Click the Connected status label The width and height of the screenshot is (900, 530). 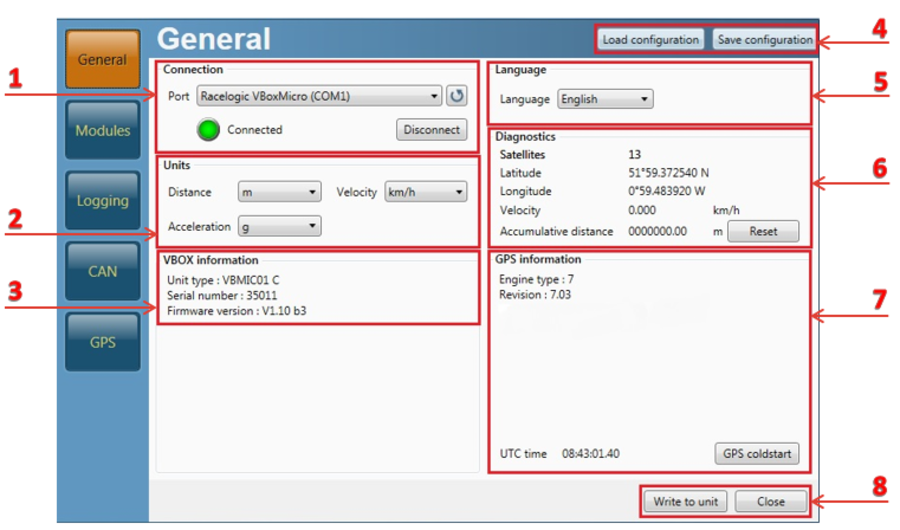[x=255, y=130]
